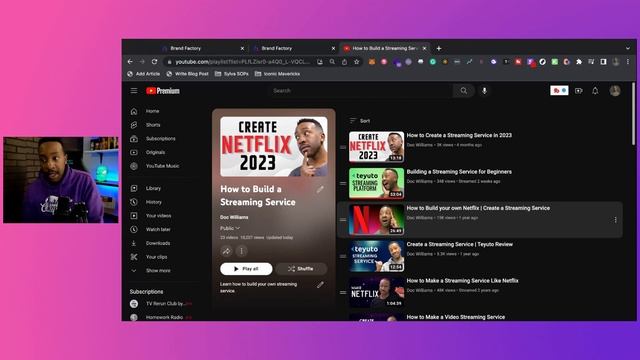
Task: Click the search magnifier button
Action: pos(464,91)
